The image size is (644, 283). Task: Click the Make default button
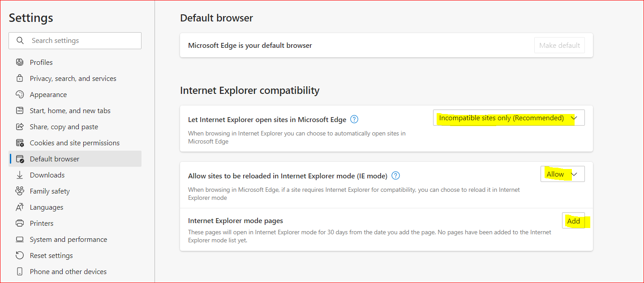(x=559, y=45)
